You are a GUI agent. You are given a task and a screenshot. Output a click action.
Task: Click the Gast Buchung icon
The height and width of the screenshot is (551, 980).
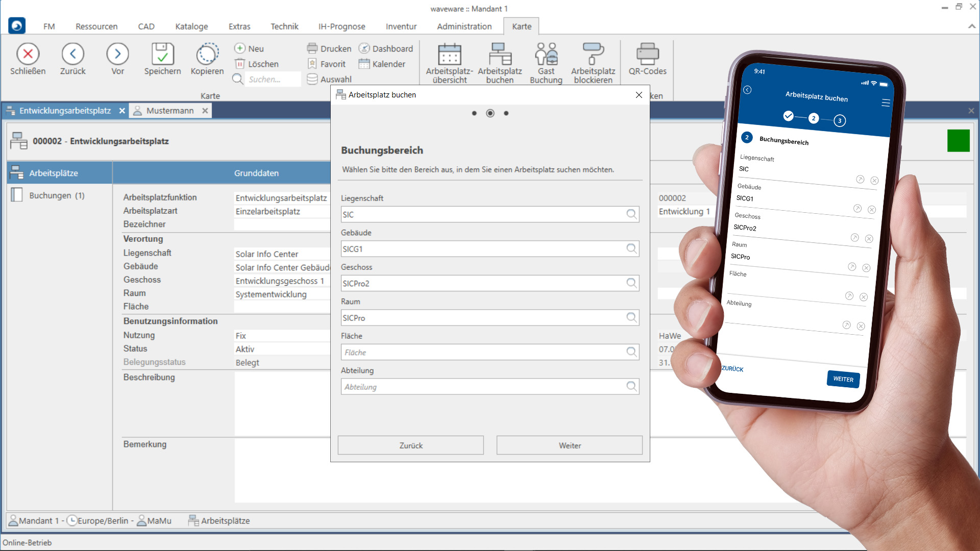coord(546,54)
